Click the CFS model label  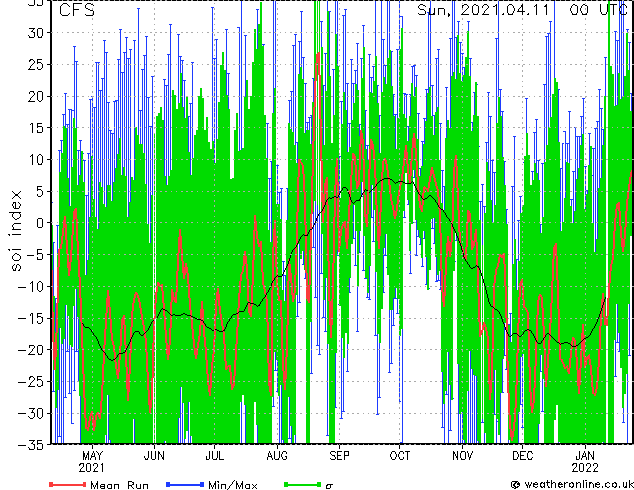(77, 10)
